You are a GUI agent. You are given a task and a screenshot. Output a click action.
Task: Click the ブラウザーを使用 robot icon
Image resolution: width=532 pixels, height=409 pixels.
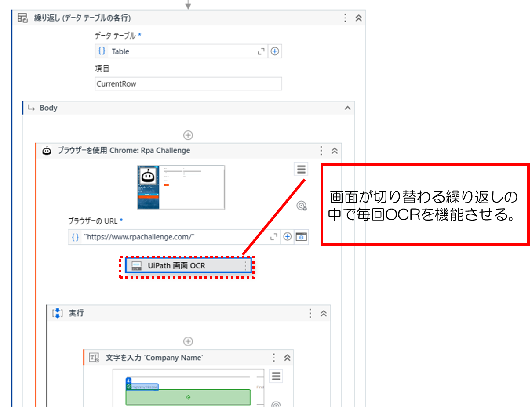tap(47, 151)
